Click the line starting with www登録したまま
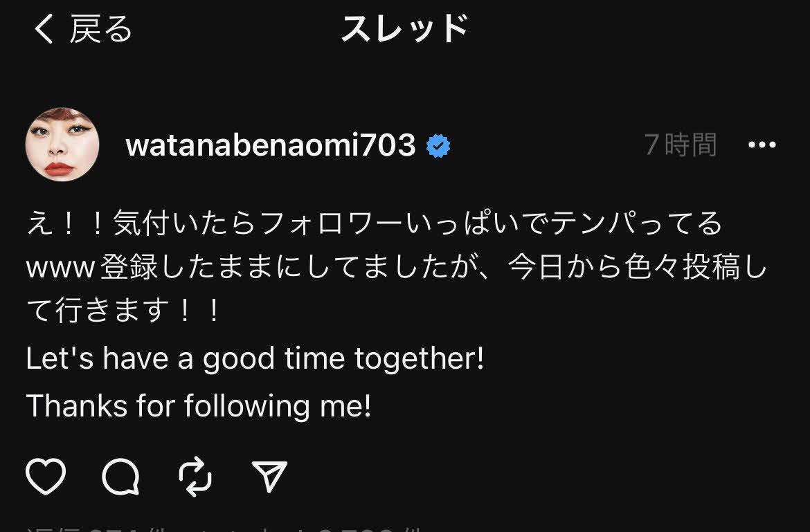Screen dimensions: 810x532 click(x=397, y=267)
